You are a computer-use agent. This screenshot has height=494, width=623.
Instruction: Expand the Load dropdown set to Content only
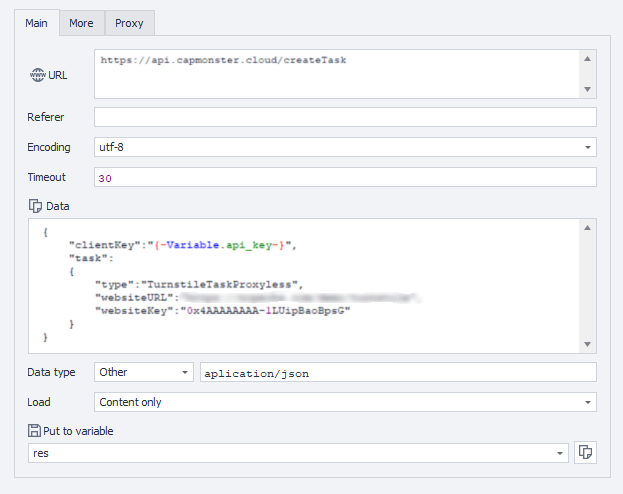(x=587, y=402)
